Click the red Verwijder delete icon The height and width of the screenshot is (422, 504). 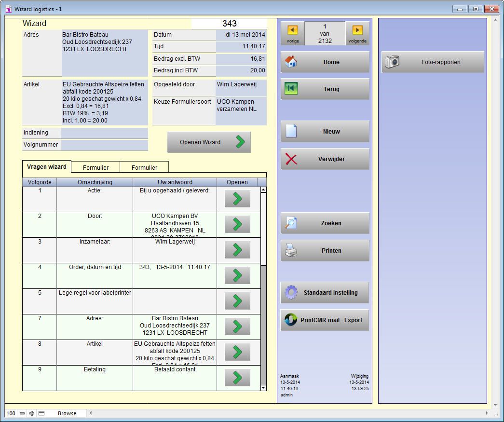point(290,159)
